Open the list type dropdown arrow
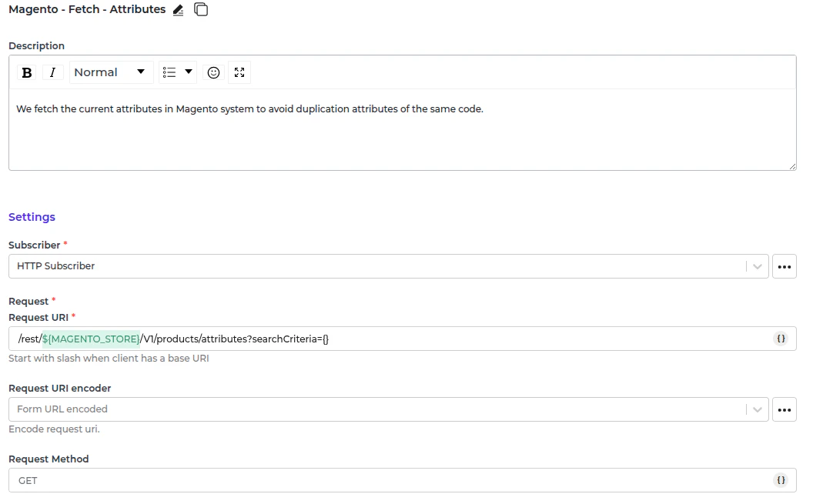Image resolution: width=823 pixels, height=504 pixels. pos(189,72)
